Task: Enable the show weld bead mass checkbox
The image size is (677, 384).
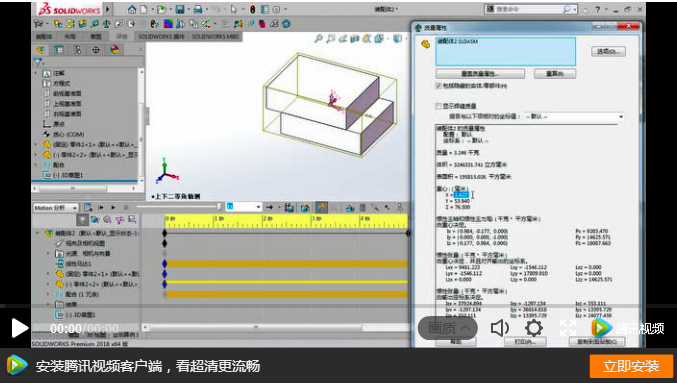Action: pos(439,106)
